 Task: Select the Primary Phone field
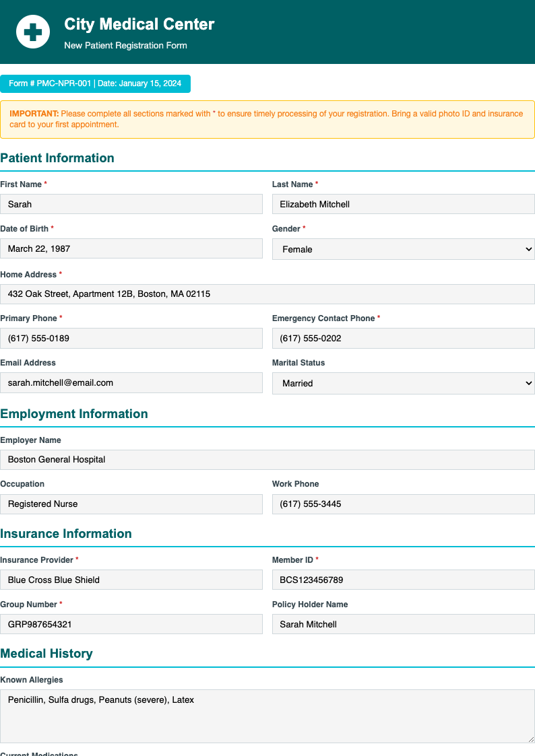[131, 338]
